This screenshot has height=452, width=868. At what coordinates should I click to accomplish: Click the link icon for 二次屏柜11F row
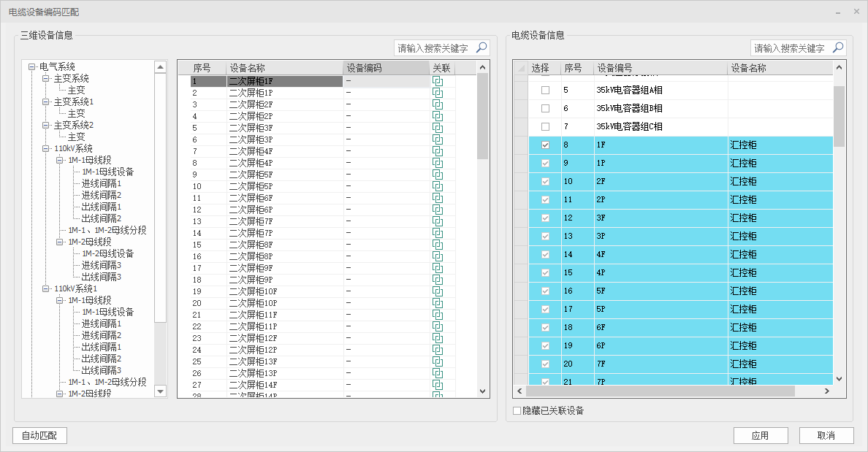pos(438,315)
